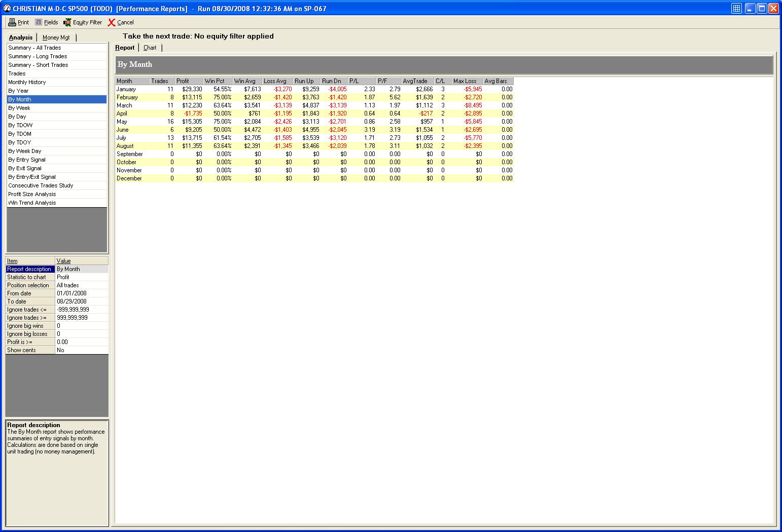Edit the From date value 01/01/2008
The height and width of the screenshot is (532, 782).
pyautogui.click(x=82, y=293)
